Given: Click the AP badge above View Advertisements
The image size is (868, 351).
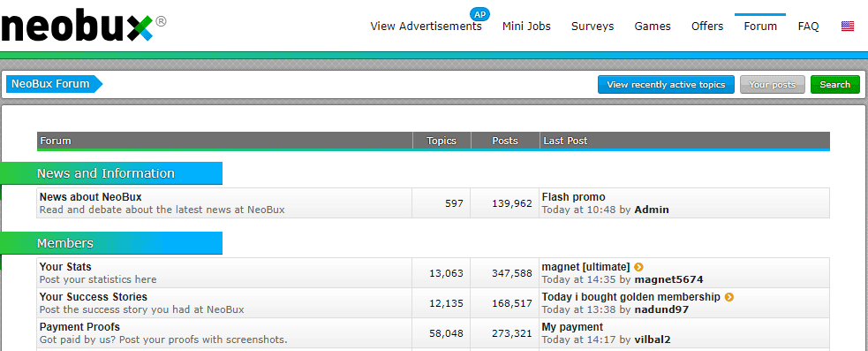Looking at the screenshot, I should (479, 14).
